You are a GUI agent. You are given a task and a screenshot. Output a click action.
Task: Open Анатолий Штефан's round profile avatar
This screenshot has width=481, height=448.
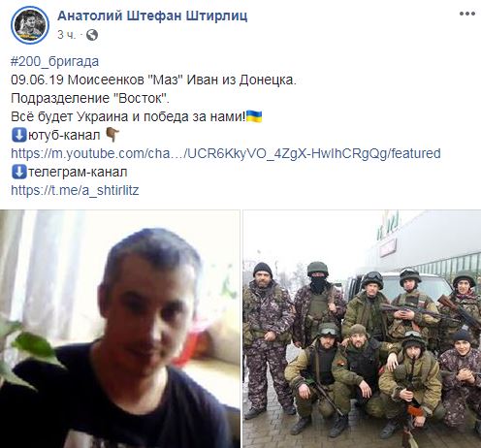tap(30, 25)
